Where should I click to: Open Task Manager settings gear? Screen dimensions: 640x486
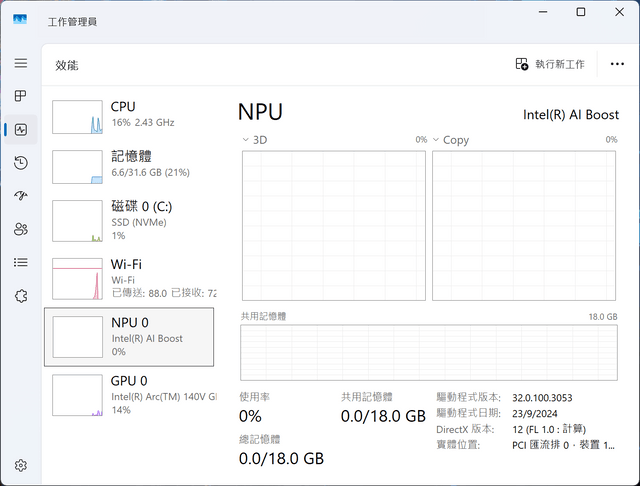(x=21, y=465)
